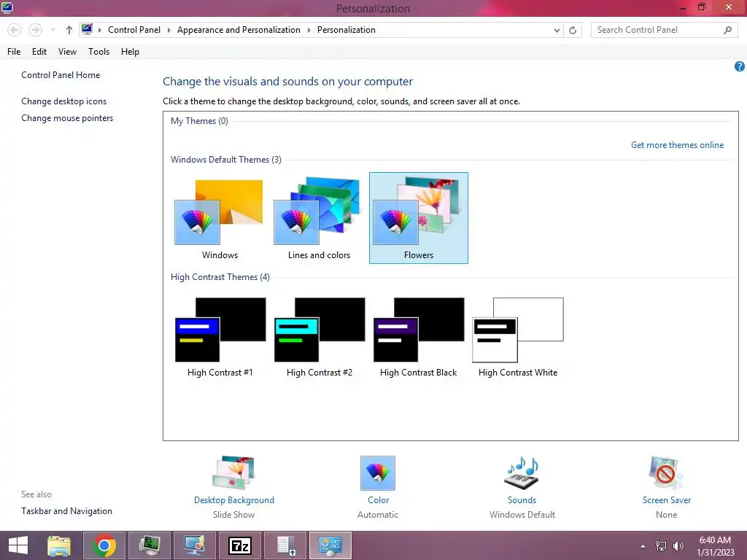Open the Color settings icon
Viewport: 747px width, 560px height.
[x=378, y=472]
